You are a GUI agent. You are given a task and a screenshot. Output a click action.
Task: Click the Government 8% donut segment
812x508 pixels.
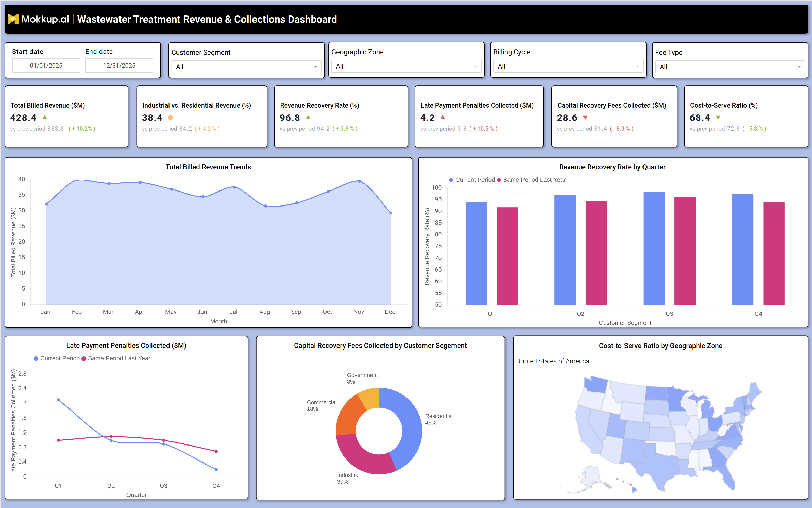(x=370, y=399)
